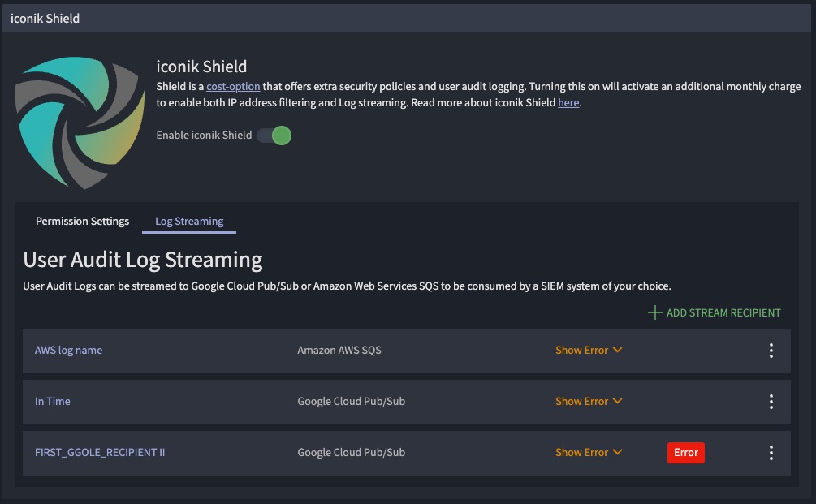Expand Show Error for FIRST_GGOLE_RECIPIENT II
This screenshot has height=504, width=816.
[589, 452]
